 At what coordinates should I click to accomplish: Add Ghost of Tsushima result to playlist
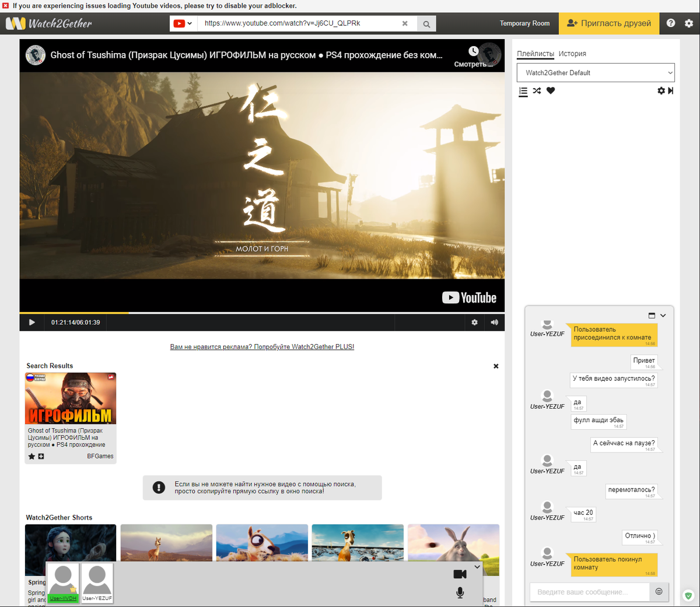41,457
